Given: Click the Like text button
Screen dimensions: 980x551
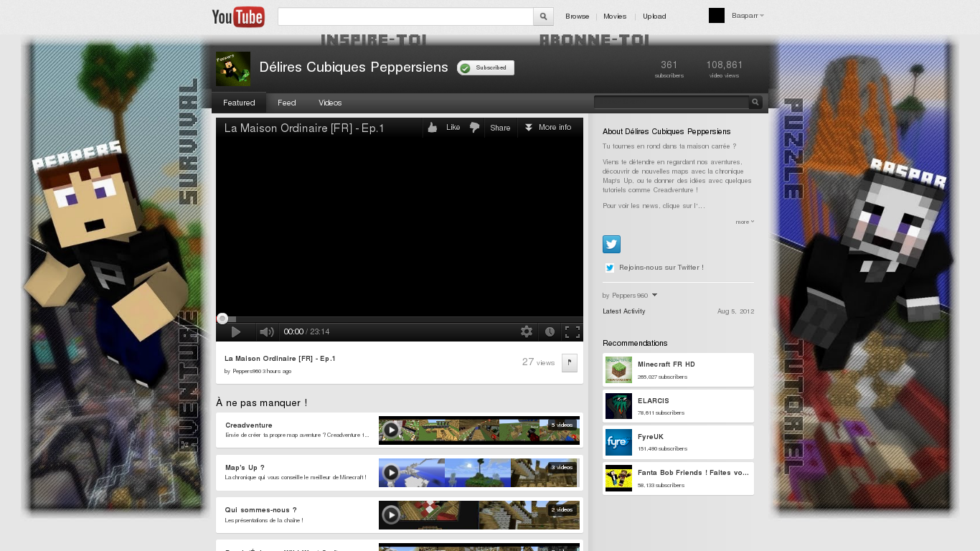Looking at the screenshot, I should (453, 127).
